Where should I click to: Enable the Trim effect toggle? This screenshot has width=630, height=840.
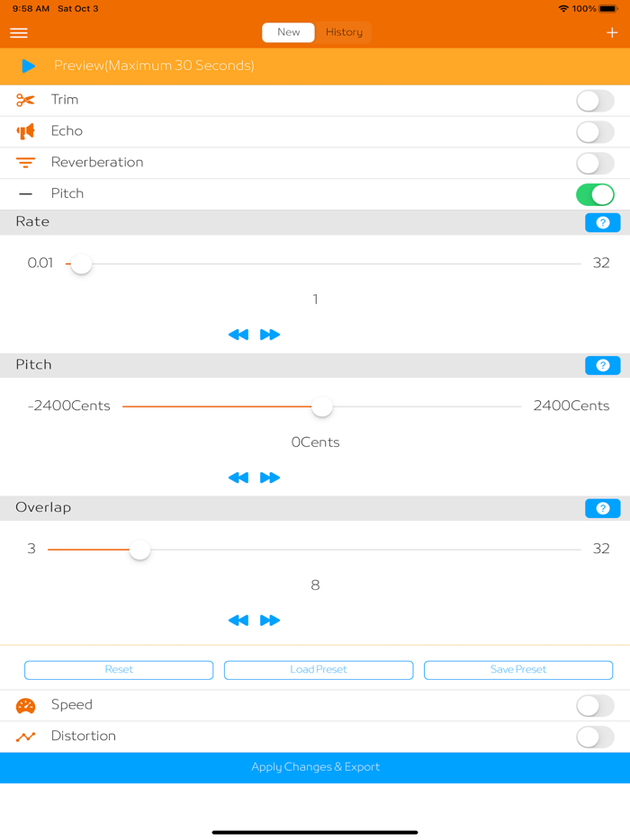[x=595, y=101]
